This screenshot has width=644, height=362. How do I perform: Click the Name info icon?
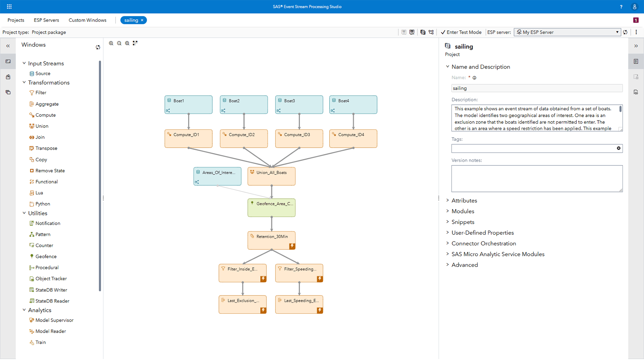(x=474, y=78)
